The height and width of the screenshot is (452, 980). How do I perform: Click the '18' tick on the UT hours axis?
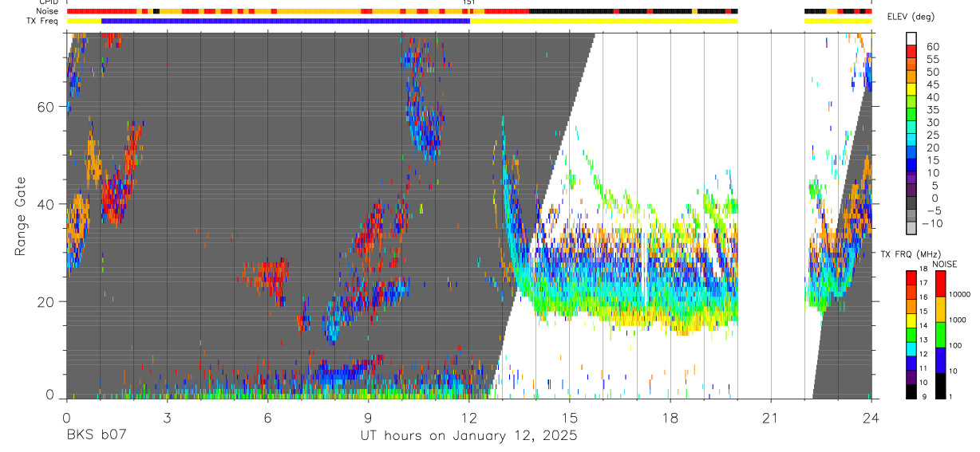point(670,417)
